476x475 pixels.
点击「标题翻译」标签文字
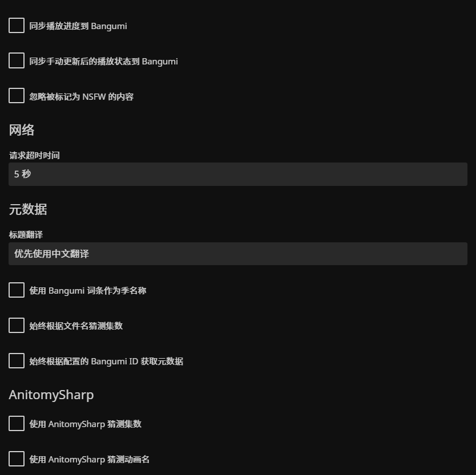(23, 234)
